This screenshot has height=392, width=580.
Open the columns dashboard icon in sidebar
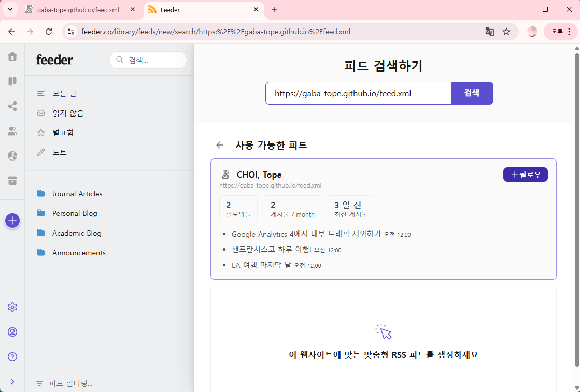coord(12,81)
